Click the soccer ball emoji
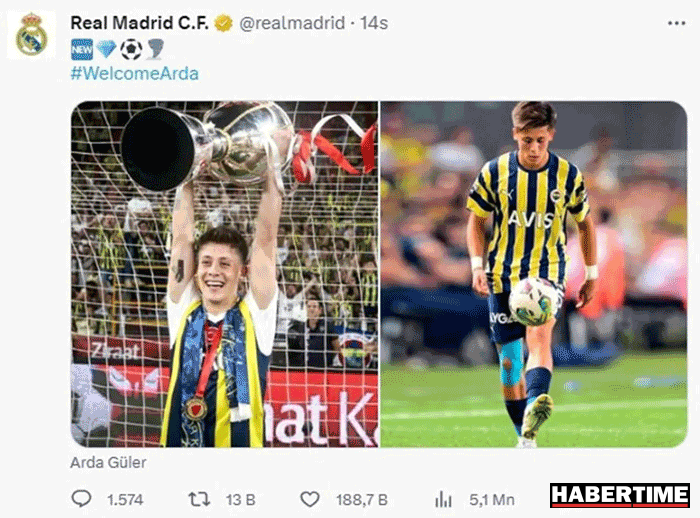The image size is (700, 518). pyautogui.click(x=131, y=49)
